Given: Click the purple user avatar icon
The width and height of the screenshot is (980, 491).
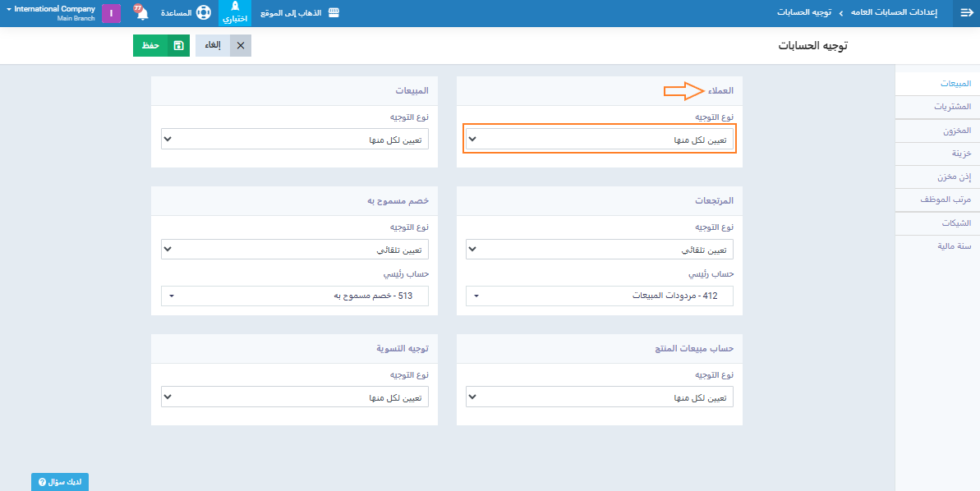Looking at the screenshot, I should [111, 14].
